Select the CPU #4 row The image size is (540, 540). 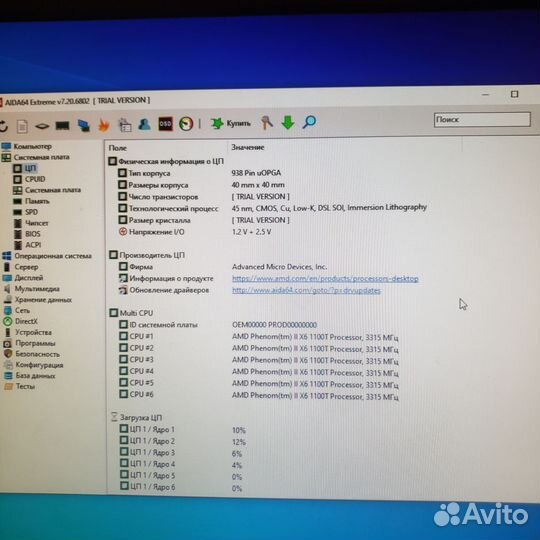(259, 372)
